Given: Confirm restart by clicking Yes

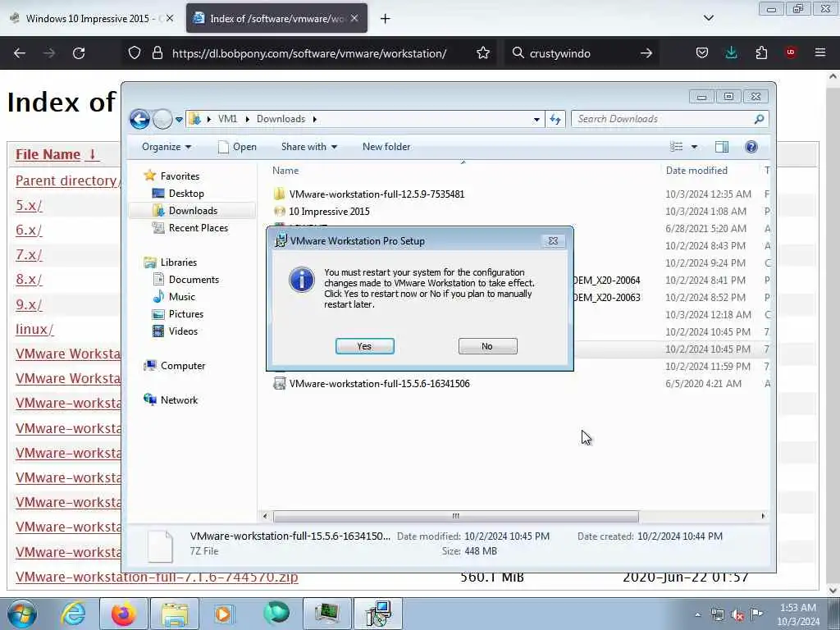Looking at the screenshot, I should point(364,346).
